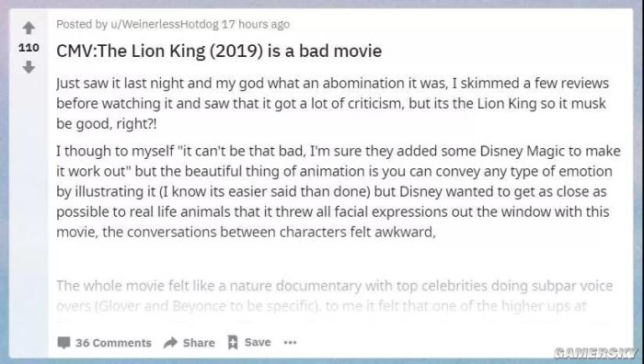The width and height of the screenshot is (644, 364).
Task: Click the save bookmark icon
Action: tap(233, 342)
